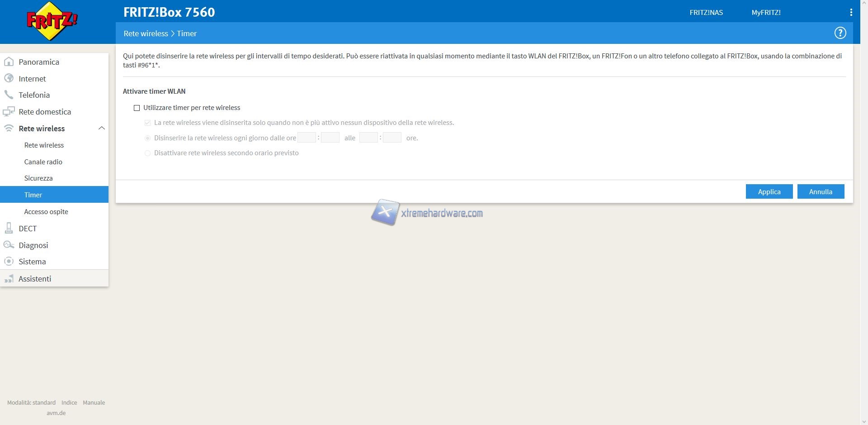Viewport: 868px width, 425px height.
Task: Select the daily 'Disinserire la rete wireless' radio button
Action: coord(147,138)
